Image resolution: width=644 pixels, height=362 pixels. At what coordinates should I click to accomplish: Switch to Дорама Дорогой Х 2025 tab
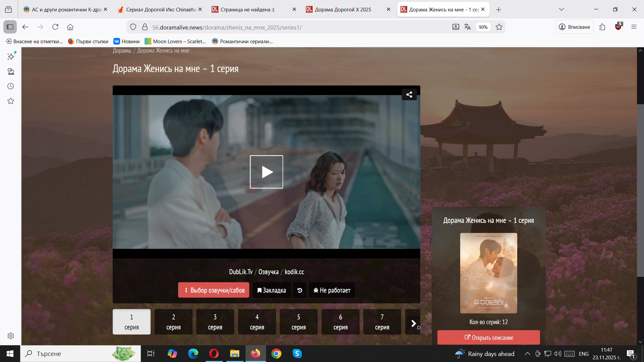(343, 9)
